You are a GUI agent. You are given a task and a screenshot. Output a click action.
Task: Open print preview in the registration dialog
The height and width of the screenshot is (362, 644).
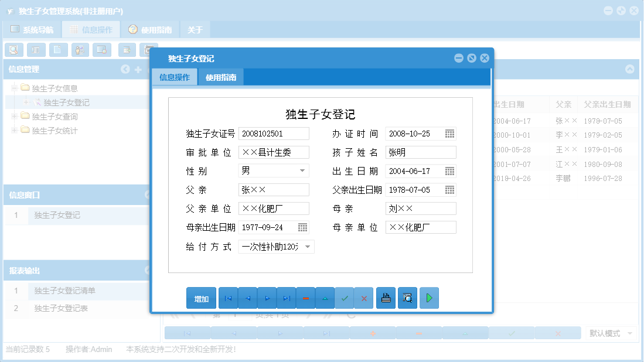(407, 298)
